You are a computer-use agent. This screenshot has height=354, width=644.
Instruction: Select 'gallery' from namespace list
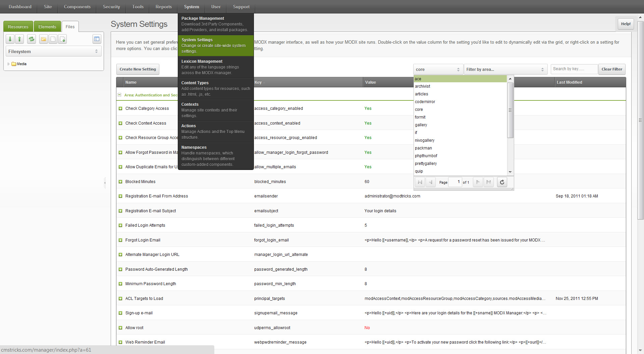coord(460,125)
